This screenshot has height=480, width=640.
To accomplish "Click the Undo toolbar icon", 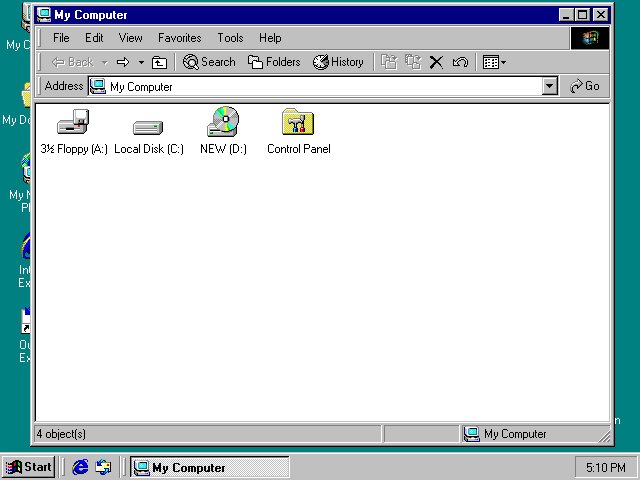I will [x=460, y=62].
